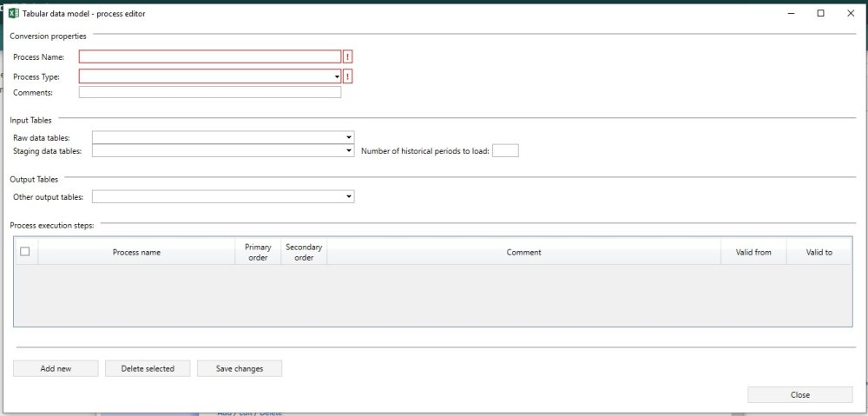Click the Primary order column header
Image resolution: width=868 pixels, height=416 pixels.
click(258, 252)
